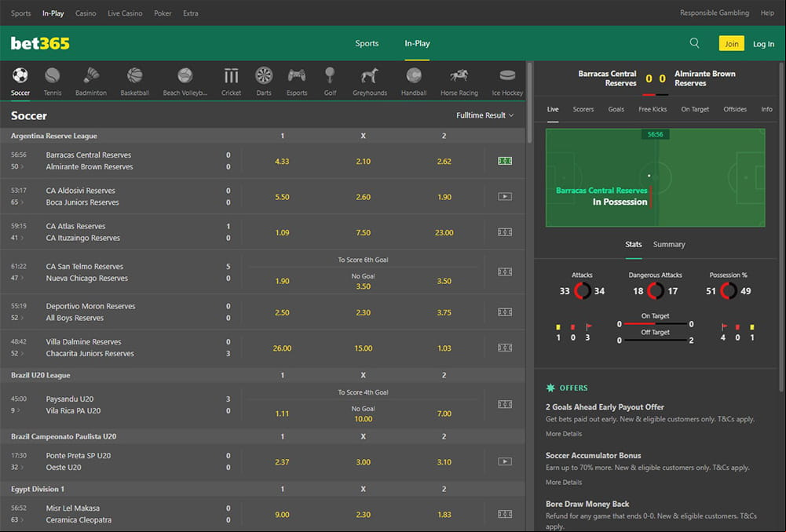Expand the 52 markets for the Deportivo Moron match
786x532 pixels.
[17, 318]
